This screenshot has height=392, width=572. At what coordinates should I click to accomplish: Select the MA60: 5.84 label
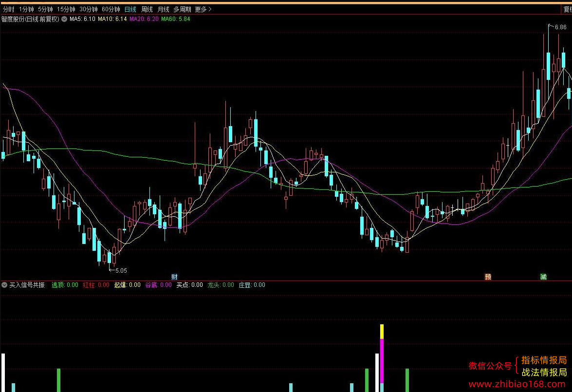coord(176,19)
